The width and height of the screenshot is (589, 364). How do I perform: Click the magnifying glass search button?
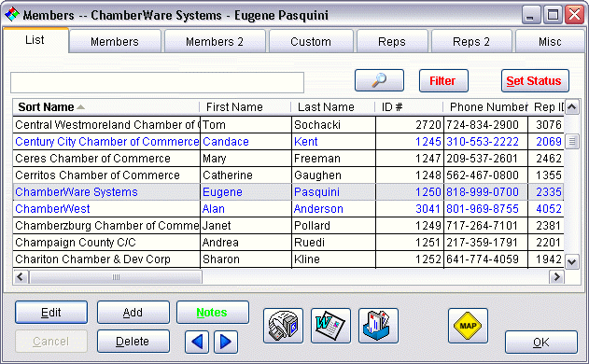pos(379,80)
